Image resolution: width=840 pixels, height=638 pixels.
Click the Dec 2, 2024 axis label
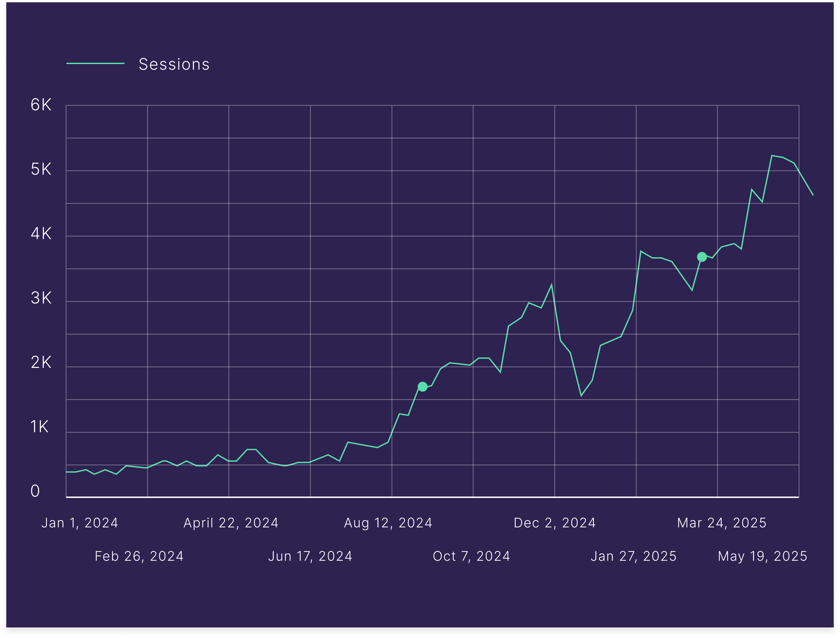tap(555, 523)
